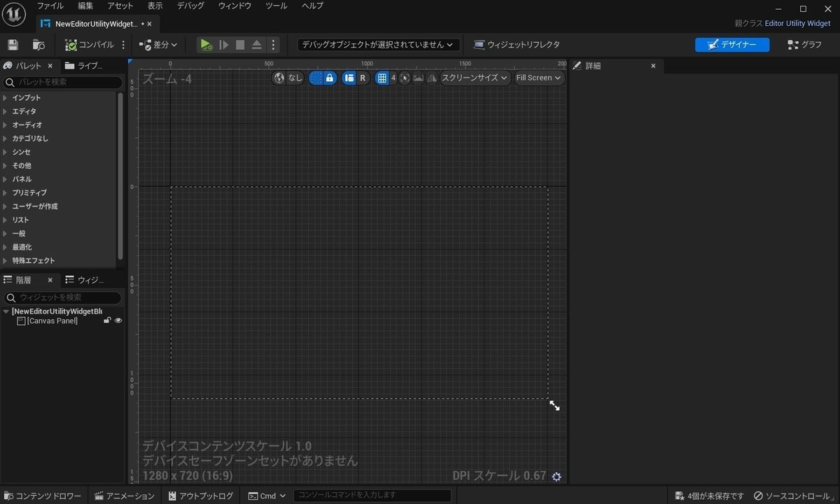Open the ツール menu
840x504 pixels.
pos(275,6)
